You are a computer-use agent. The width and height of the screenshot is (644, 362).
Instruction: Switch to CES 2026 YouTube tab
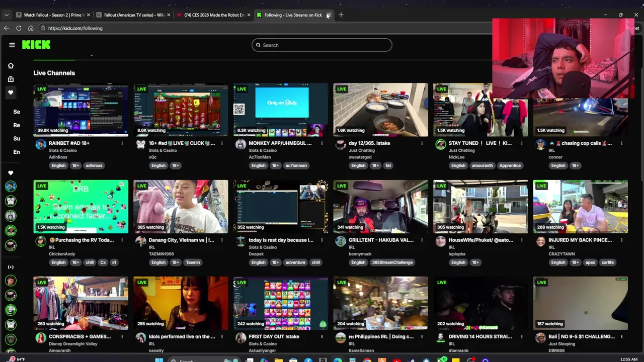213,15
